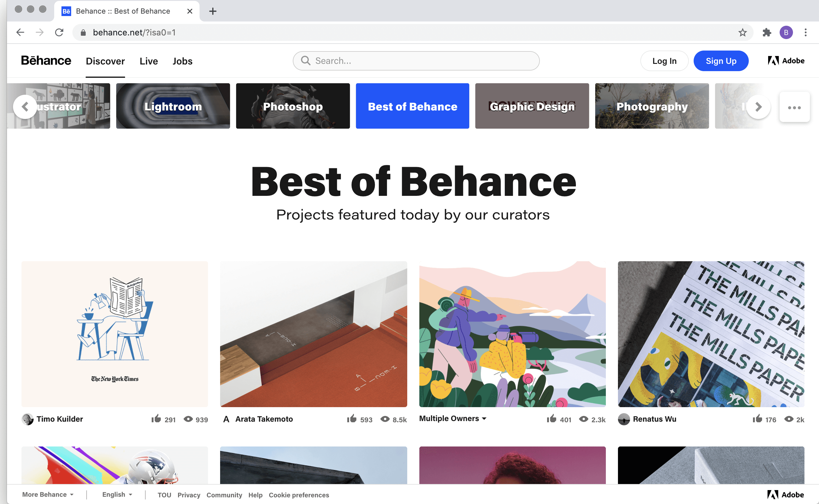Open the Community footer link
The width and height of the screenshot is (819, 504).
[224, 495]
